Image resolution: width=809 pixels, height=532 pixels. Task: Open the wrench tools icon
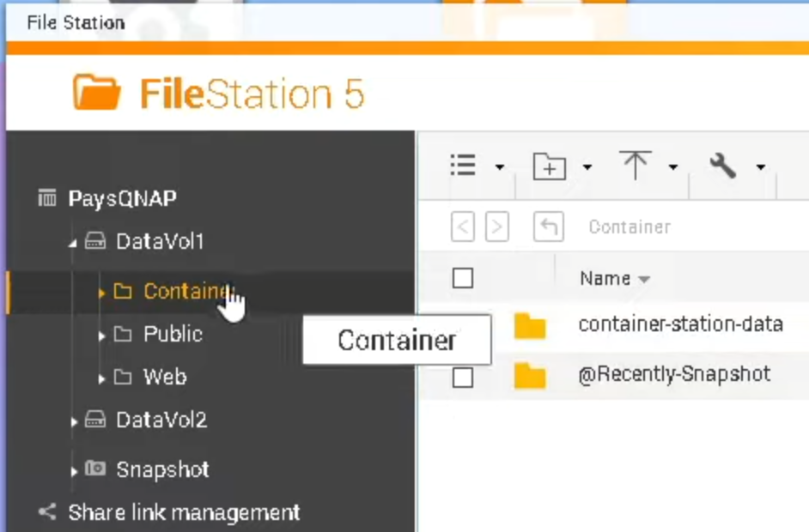coord(723,166)
